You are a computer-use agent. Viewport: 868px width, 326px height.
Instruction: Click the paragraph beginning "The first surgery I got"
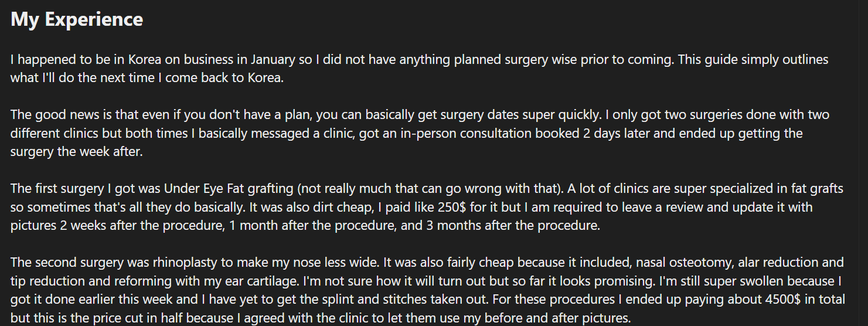point(427,207)
